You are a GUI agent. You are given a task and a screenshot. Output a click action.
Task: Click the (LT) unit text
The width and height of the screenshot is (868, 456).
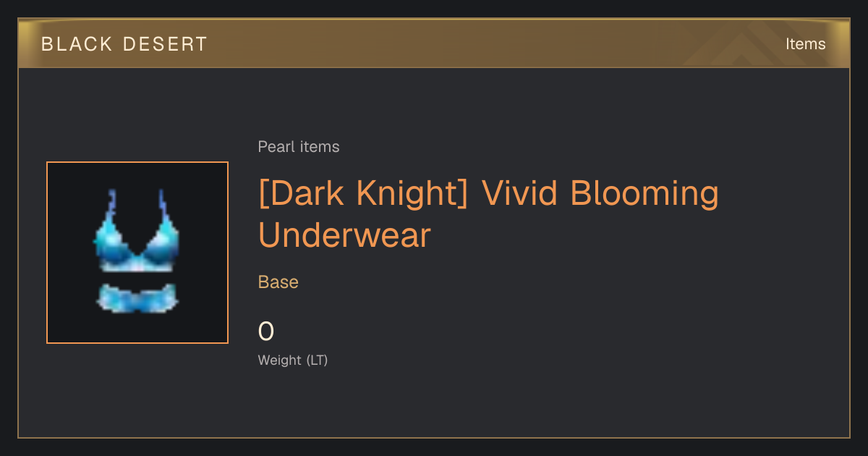click(x=317, y=360)
